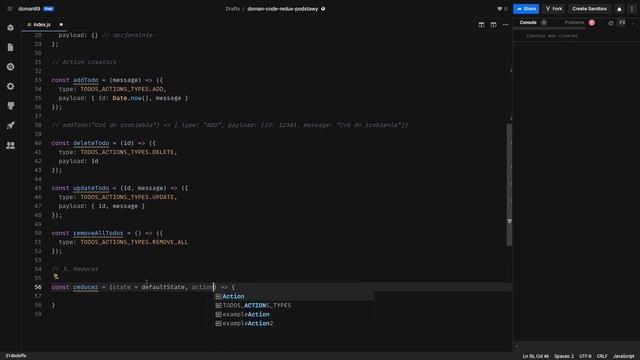Image resolution: width=640 pixels, height=360 pixels.
Task: Switch to the Problems tab
Action: point(574,22)
